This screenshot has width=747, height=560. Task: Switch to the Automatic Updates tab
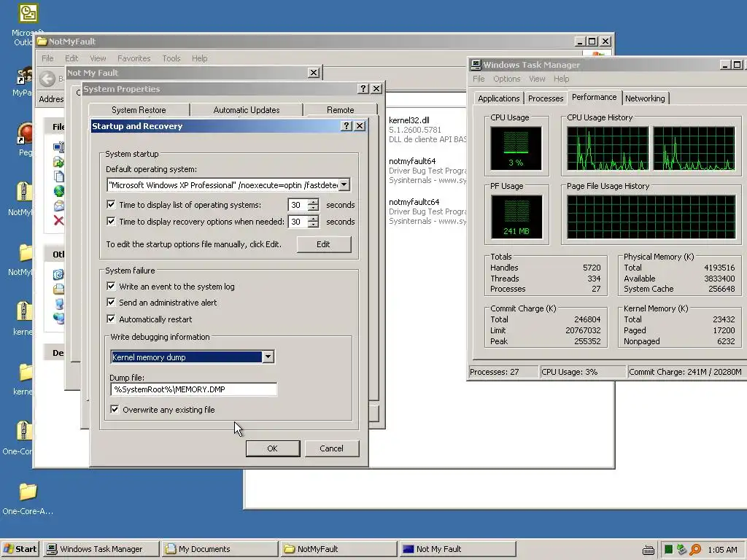click(247, 110)
